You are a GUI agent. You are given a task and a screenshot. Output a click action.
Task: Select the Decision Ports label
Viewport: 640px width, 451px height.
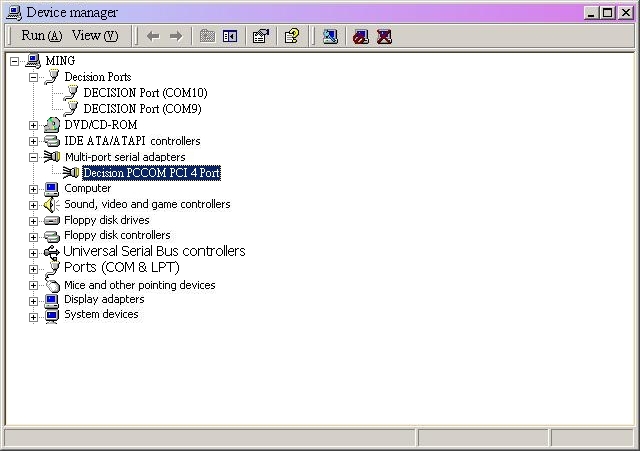tap(98, 77)
